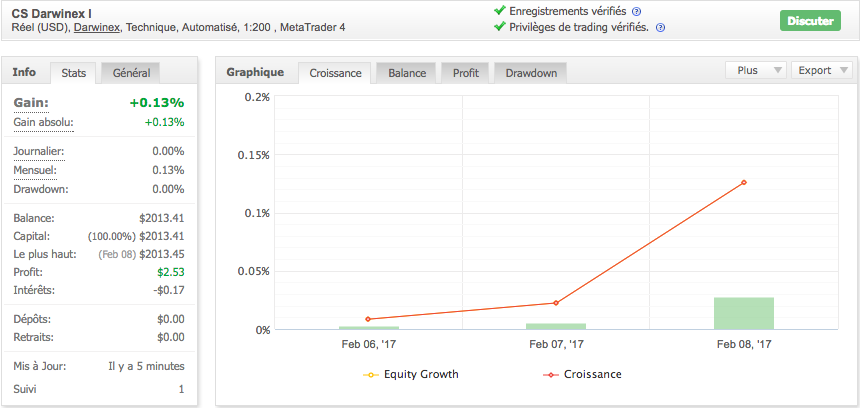This screenshot has width=860, height=408.
Task: Click the green Enregistrements vérifiés checkmark
Action: pyautogui.click(x=500, y=10)
